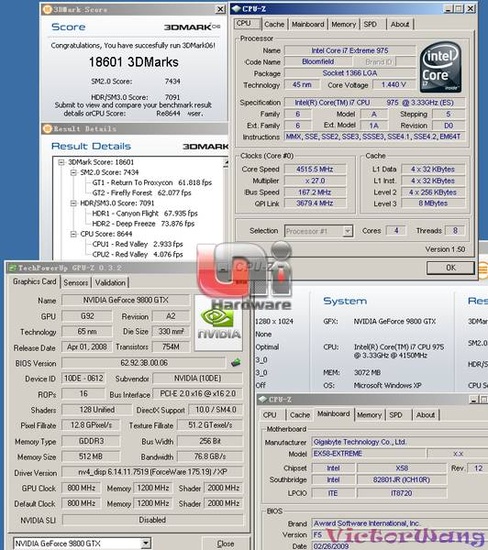Select CPU1 - Red Valley 2.933 fps row
Image resolution: width=488 pixels, height=550 pixels.
tap(138, 244)
